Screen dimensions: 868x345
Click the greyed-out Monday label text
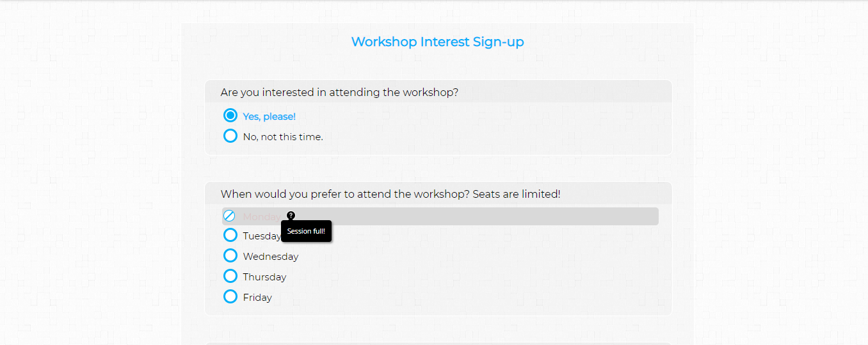[x=261, y=217]
